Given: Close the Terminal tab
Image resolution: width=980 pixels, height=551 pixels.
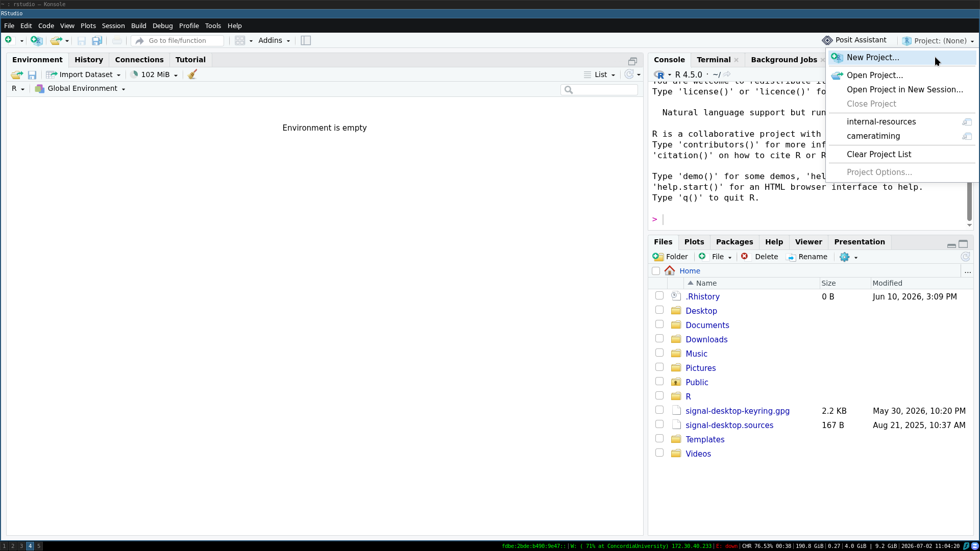Looking at the screenshot, I should 736,60.
